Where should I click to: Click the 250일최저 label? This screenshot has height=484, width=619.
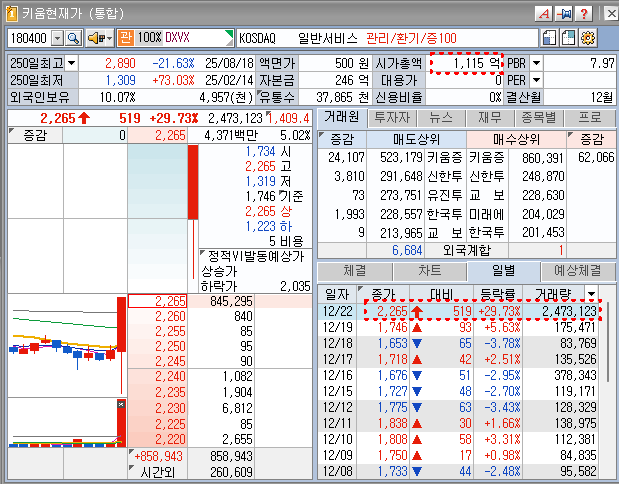click(36, 80)
